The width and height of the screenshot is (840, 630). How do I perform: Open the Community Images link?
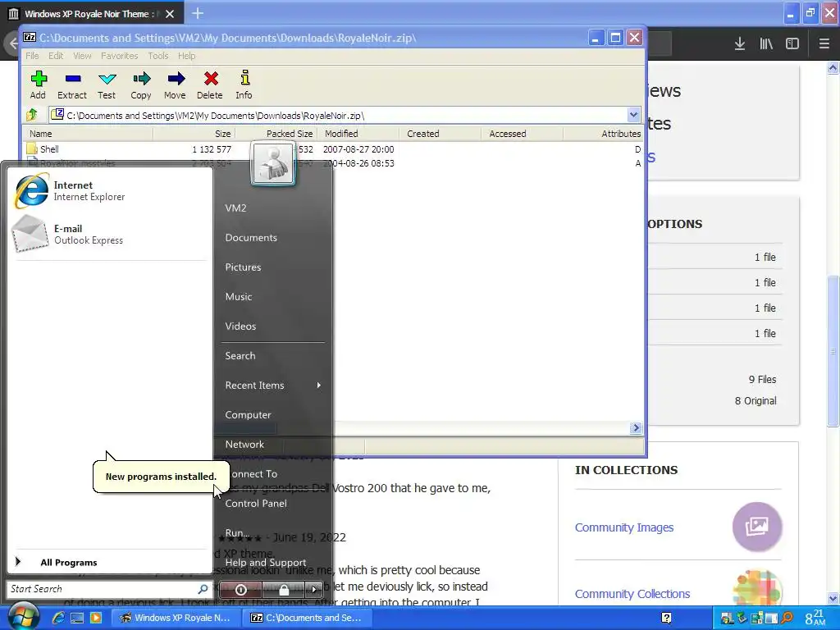624,527
